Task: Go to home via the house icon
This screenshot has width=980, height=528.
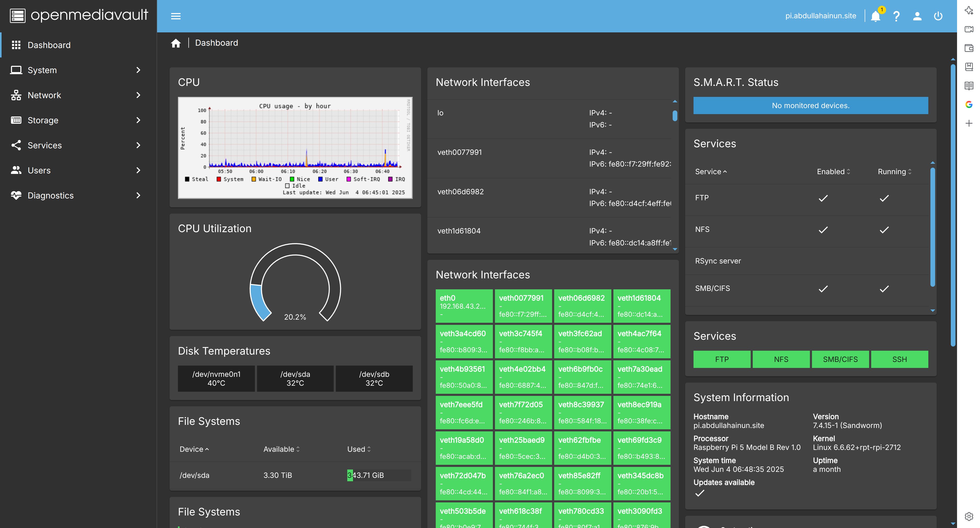Action: (x=175, y=43)
